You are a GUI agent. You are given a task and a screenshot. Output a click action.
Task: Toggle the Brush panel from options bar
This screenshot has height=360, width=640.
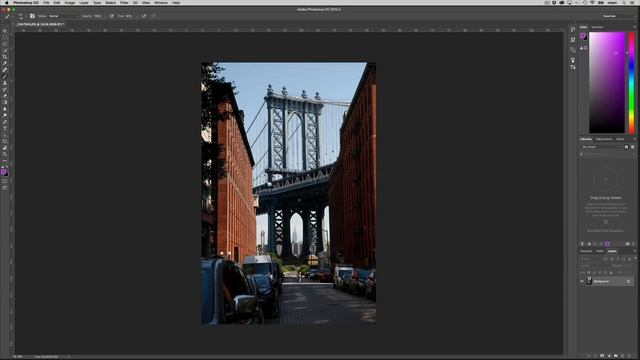(x=32, y=16)
